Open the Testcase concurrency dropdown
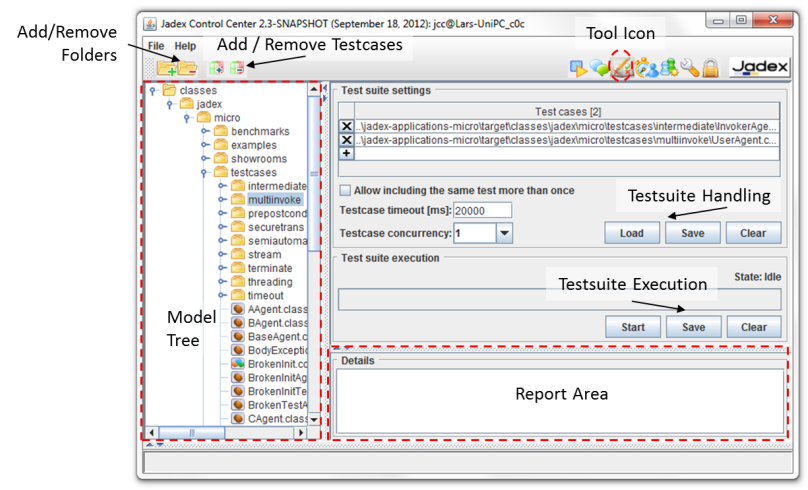 click(504, 232)
